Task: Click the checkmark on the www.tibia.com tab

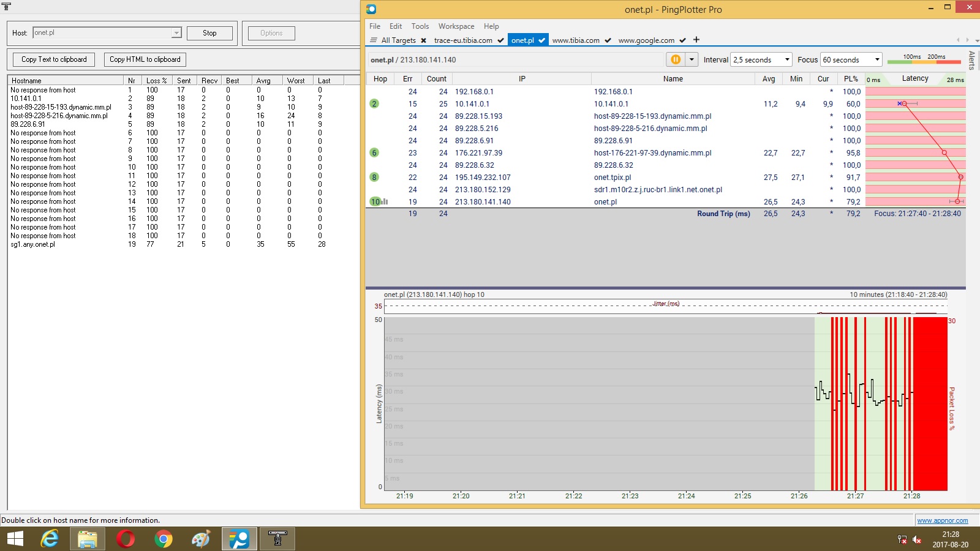Action: coord(608,40)
